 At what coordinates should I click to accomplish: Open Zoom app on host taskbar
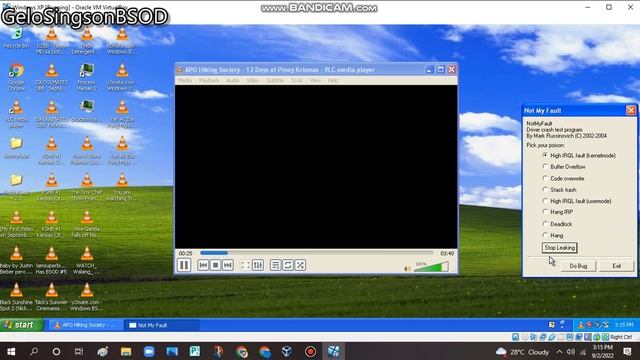[x=149, y=351]
